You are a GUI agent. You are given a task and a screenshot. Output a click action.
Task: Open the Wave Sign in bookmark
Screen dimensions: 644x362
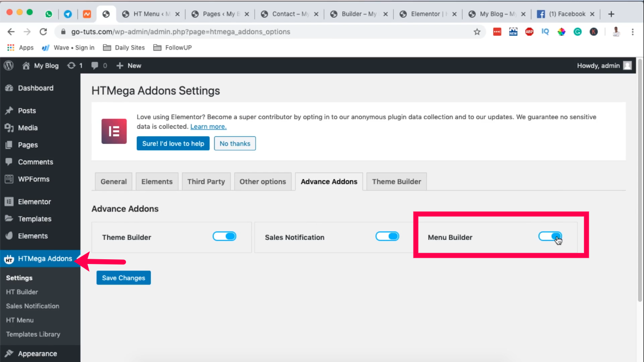(x=68, y=48)
